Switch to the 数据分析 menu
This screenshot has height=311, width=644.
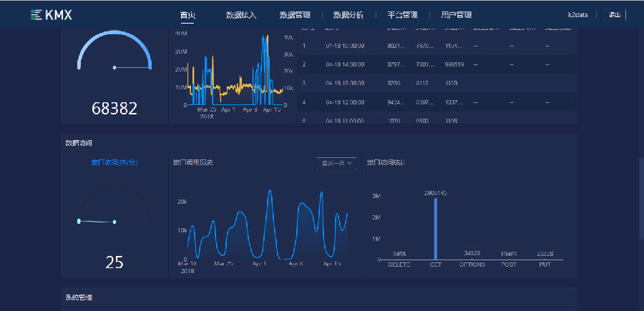click(x=348, y=15)
